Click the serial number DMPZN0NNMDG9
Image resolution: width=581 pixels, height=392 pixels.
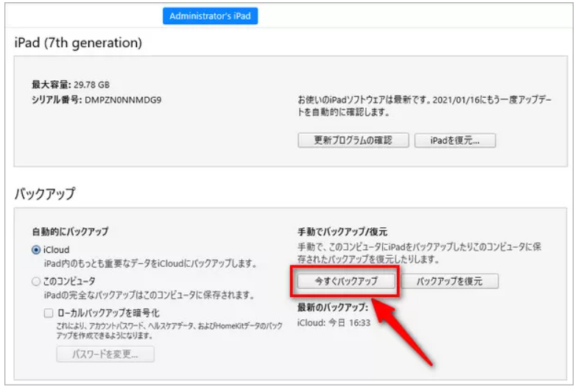coord(123,99)
